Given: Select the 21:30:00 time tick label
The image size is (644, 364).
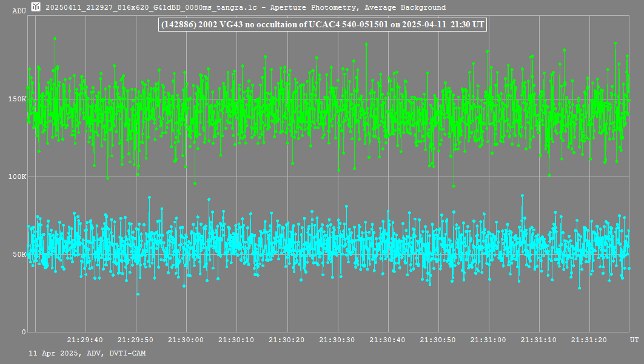Looking at the screenshot, I should 186,340.
